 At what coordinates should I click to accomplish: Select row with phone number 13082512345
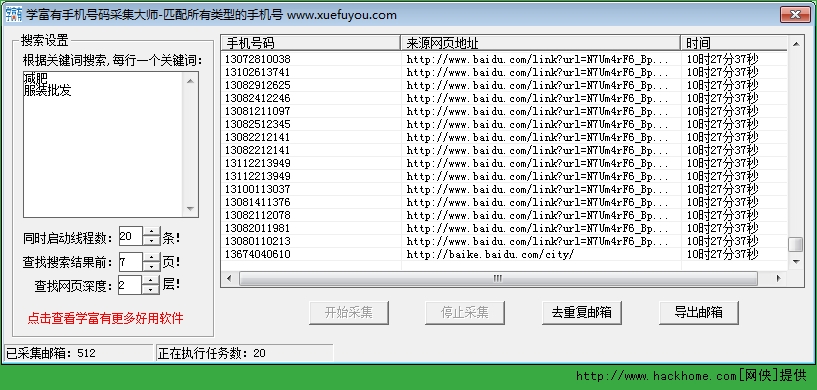(504, 124)
